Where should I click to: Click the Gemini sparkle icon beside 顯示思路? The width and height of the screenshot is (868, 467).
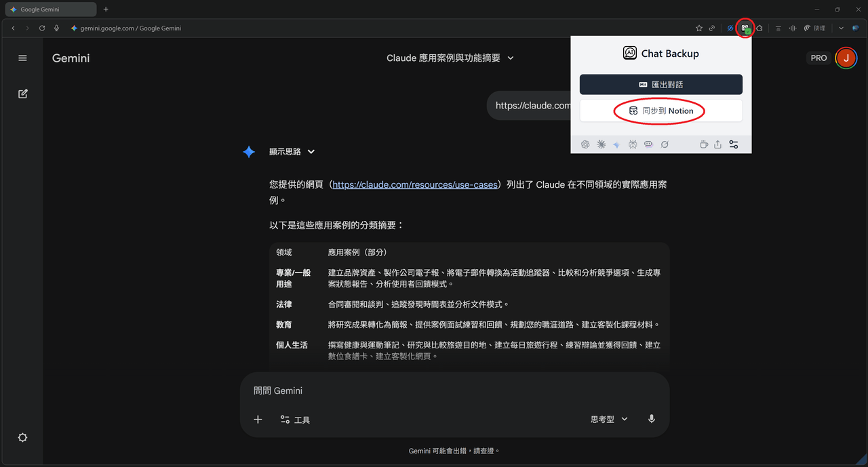(249, 152)
